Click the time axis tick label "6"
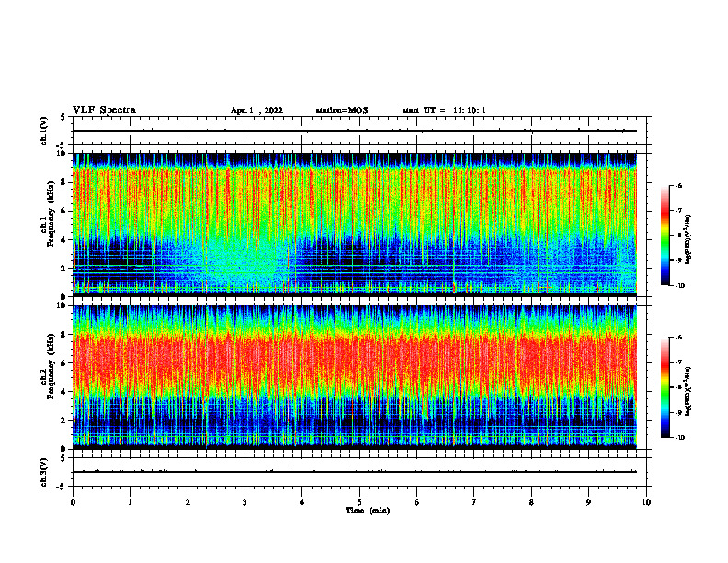Viewport: 728px width, 563px height. [417, 502]
